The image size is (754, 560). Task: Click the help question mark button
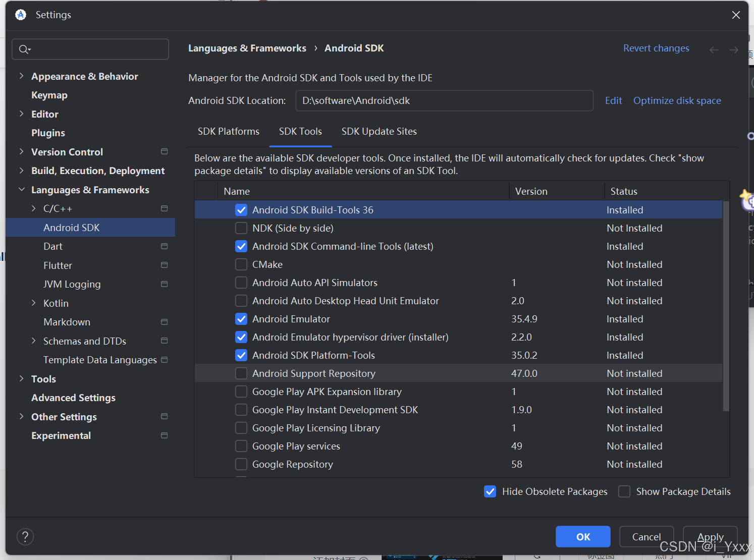coord(25,537)
